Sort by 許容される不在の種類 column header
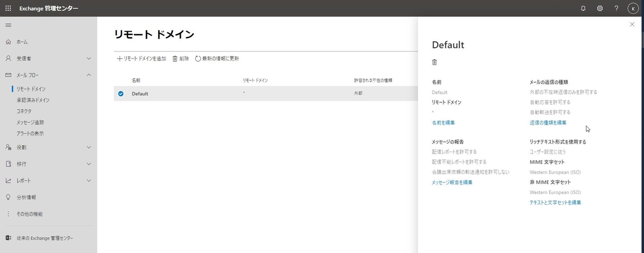Screen dimensions: 644x253 [373, 80]
